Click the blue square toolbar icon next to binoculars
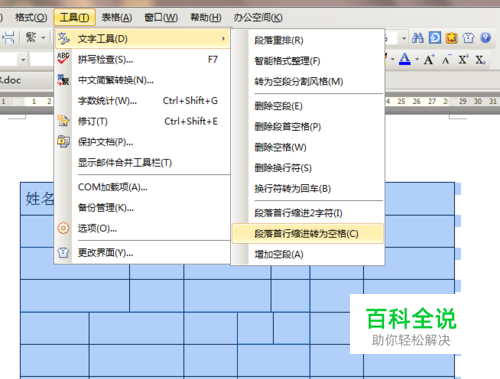This screenshot has width=500, height=379. point(435,38)
